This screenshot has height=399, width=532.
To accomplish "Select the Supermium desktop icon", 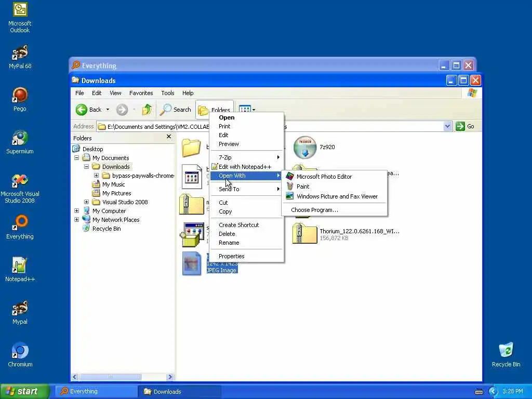I will click(20, 142).
